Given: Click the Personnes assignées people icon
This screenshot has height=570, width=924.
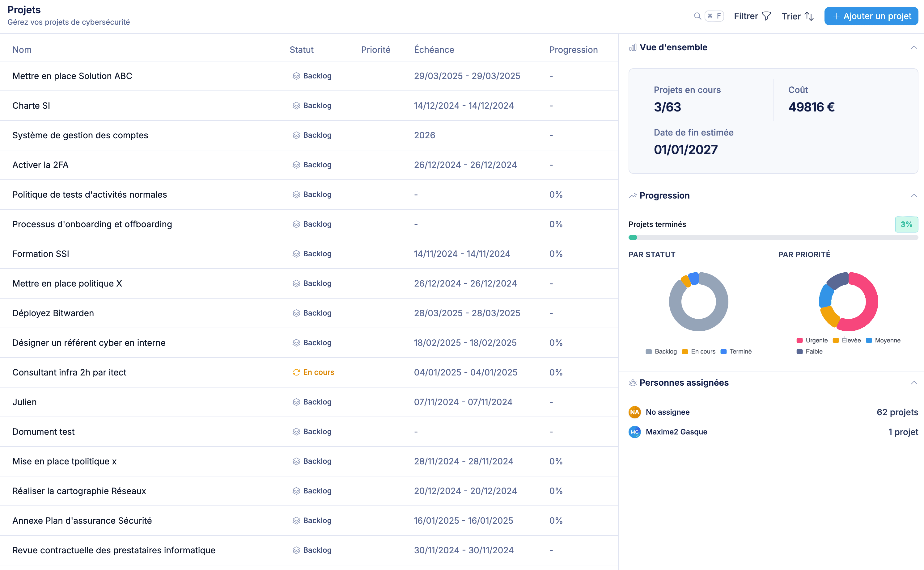Looking at the screenshot, I should coord(633,383).
